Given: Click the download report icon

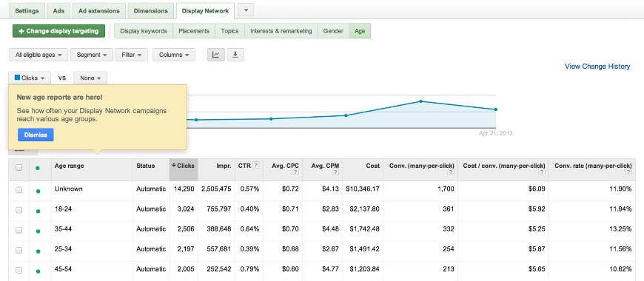Looking at the screenshot, I should click(235, 55).
